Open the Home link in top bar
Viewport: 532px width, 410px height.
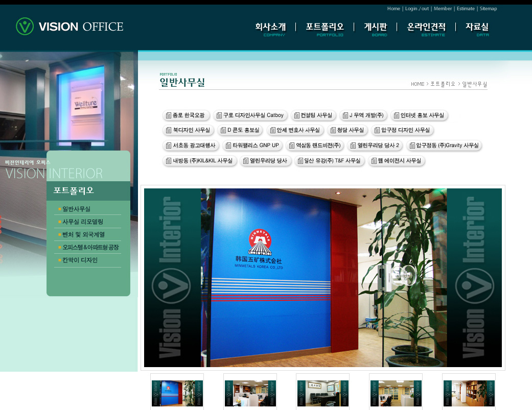tap(394, 9)
